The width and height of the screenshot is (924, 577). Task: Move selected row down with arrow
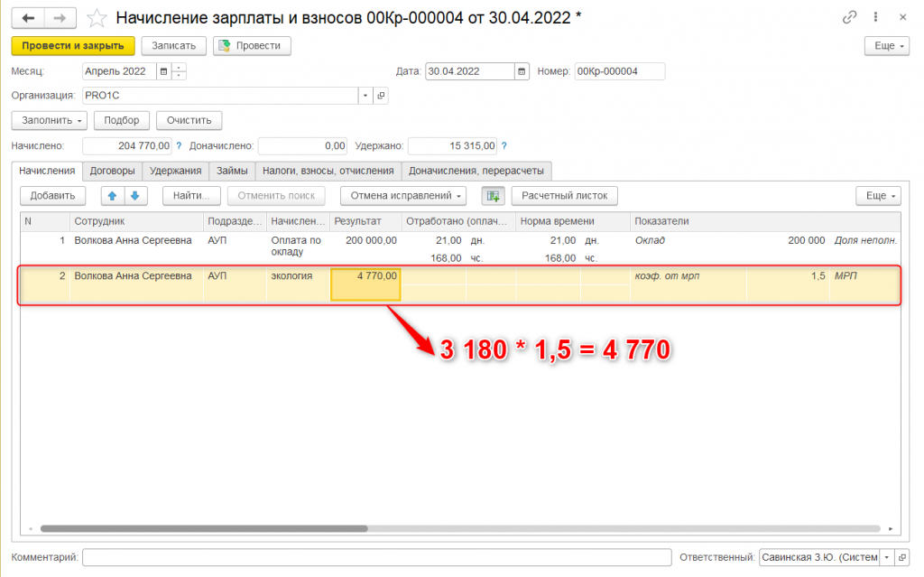pos(134,195)
